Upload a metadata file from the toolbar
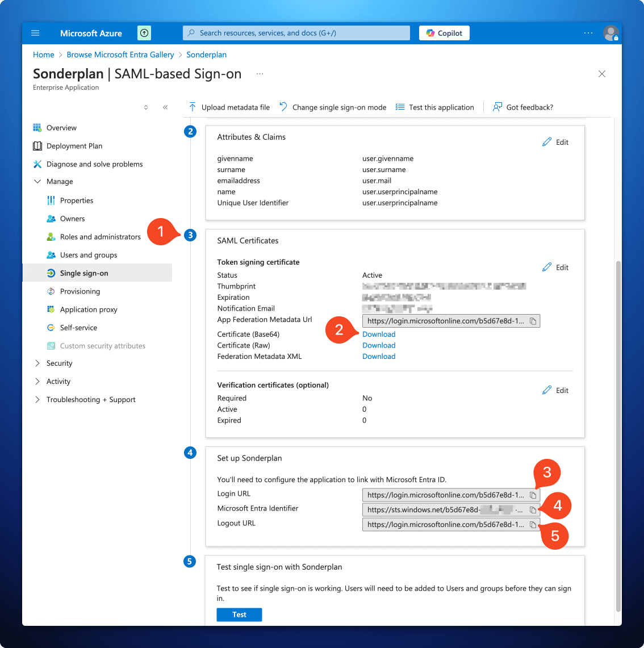Image resolution: width=644 pixels, height=648 pixels. [229, 107]
